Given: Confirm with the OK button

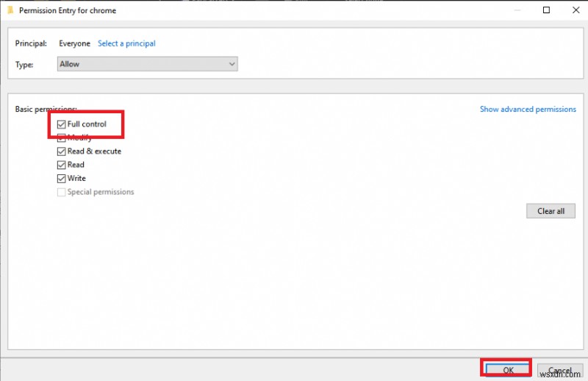Looking at the screenshot, I should (508, 370).
